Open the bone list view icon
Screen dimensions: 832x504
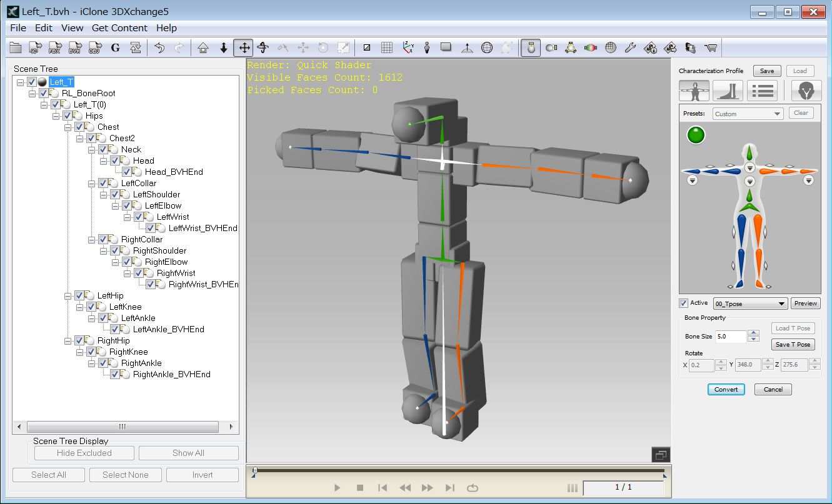click(761, 91)
